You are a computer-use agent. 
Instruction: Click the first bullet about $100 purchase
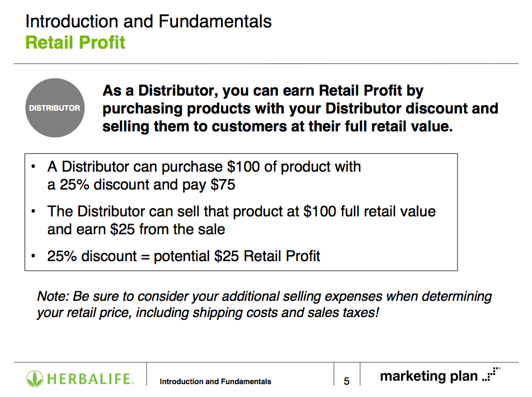click(204, 176)
